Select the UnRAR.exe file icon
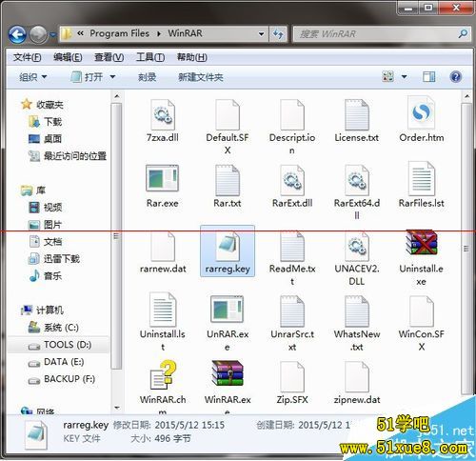 228,309
